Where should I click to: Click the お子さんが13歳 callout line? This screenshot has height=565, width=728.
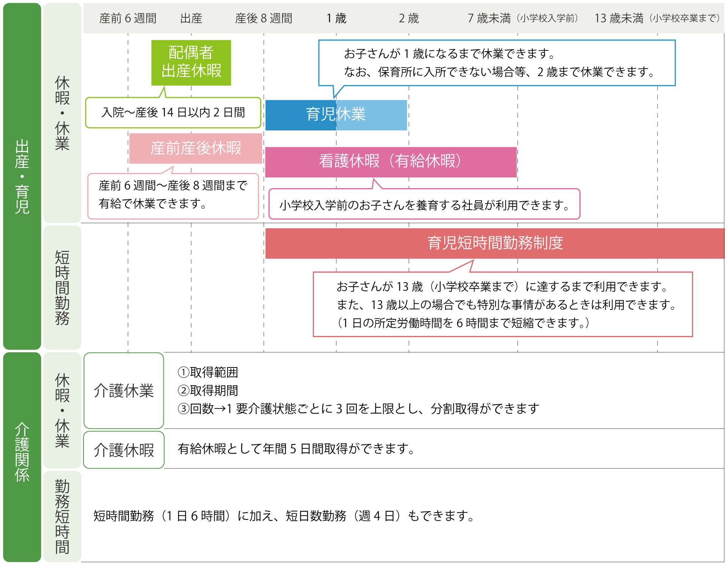tap(502, 287)
